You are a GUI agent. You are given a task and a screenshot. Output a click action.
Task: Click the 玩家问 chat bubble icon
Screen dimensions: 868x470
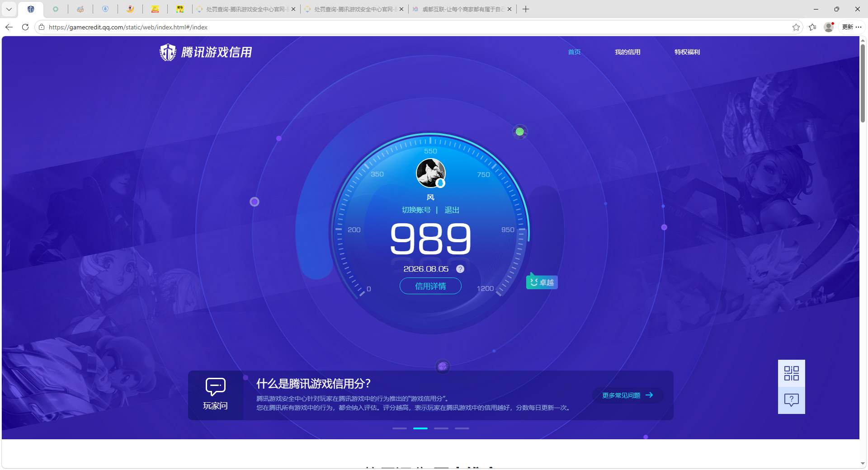[215, 387]
